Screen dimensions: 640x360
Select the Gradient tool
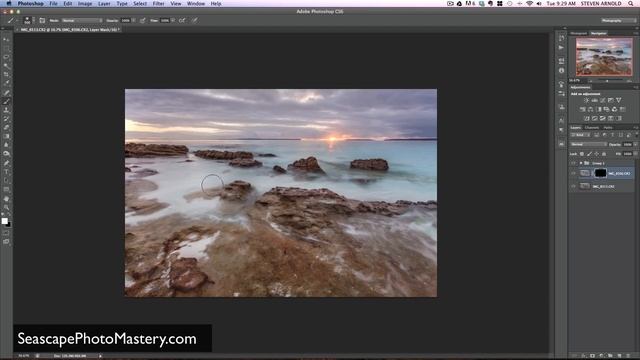tap(6, 136)
